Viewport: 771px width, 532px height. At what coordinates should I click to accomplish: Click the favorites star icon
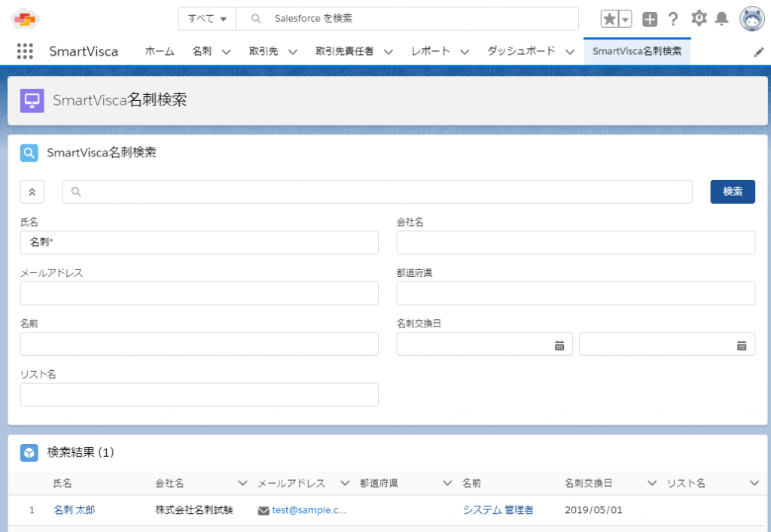(x=610, y=19)
